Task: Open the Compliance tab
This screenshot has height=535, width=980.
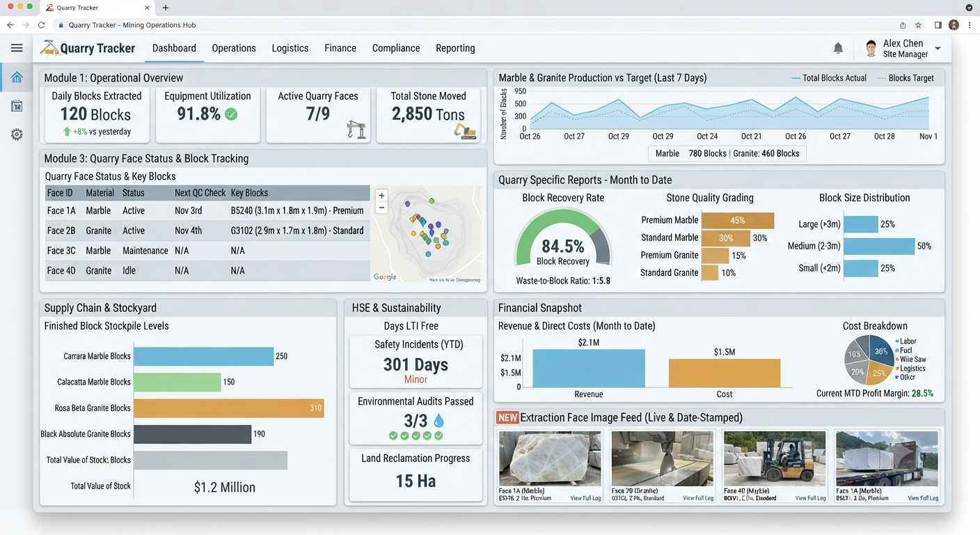Action: tap(396, 48)
